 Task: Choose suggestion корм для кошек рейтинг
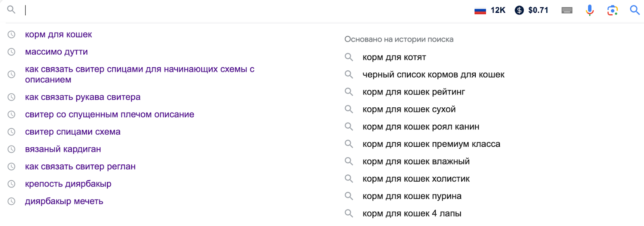pos(413,92)
